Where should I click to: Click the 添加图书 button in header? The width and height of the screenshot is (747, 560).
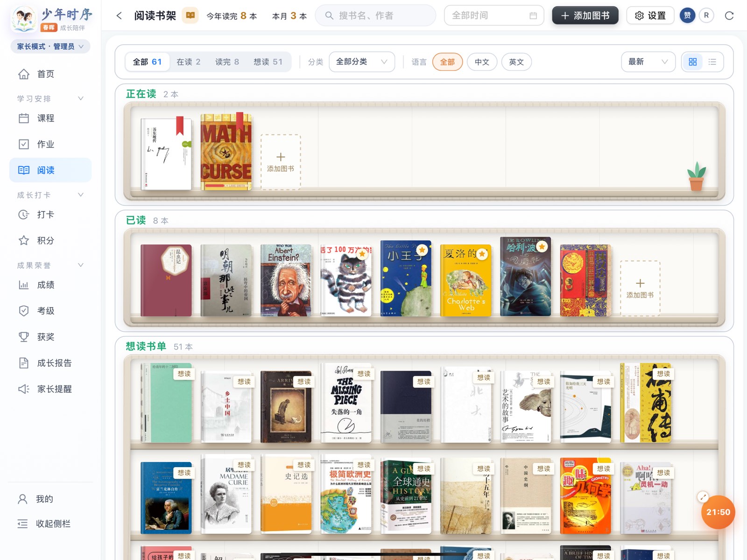(585, 15)
